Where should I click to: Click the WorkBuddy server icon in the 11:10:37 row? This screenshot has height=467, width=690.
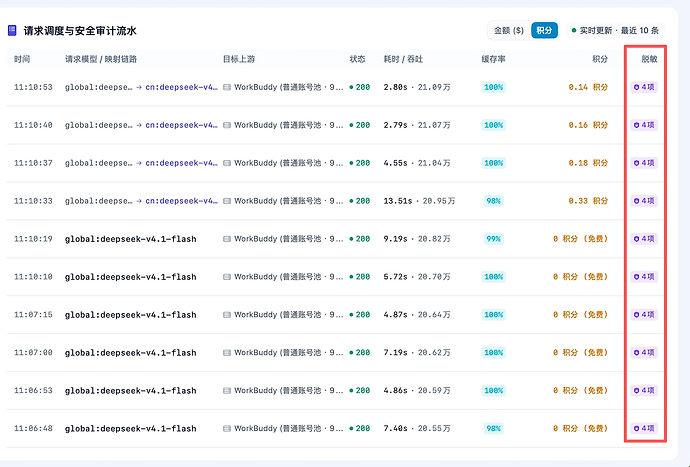(x=227, y=163)
